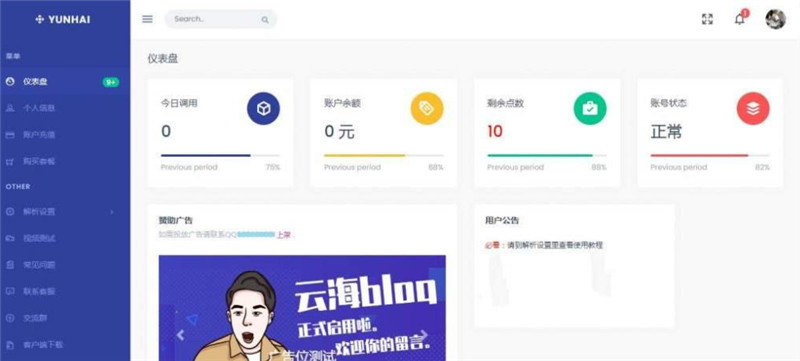This screenshot has height=361, width=800.
Task: Click the blue cube icon on 今日调用 card
Action: click(263, 108)
